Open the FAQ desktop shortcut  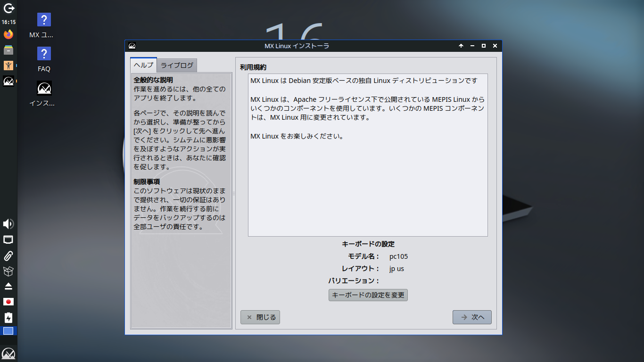pos(44,59)
